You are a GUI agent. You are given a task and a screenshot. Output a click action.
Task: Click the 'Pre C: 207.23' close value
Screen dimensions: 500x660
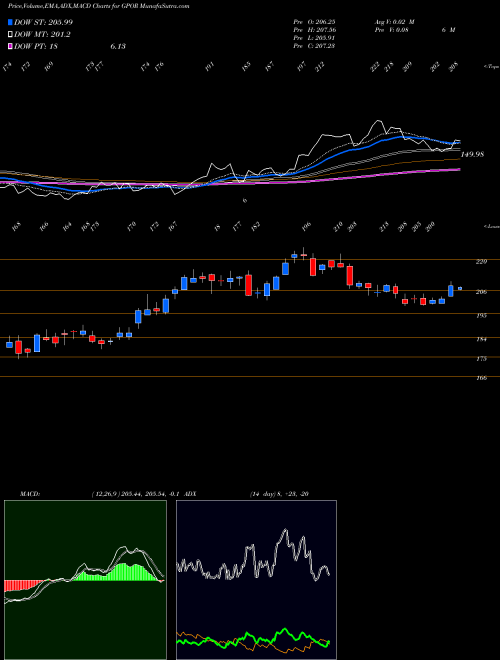[x=314, y=46]
